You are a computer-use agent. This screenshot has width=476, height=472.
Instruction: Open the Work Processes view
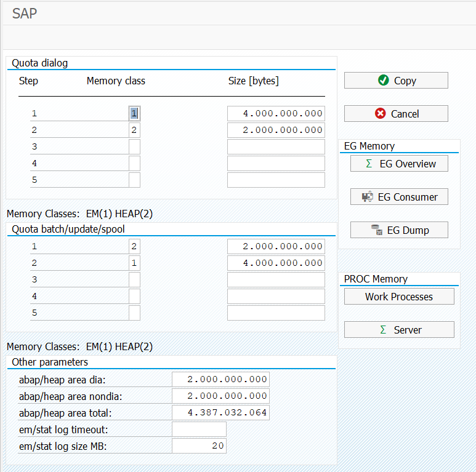(399, 297)
